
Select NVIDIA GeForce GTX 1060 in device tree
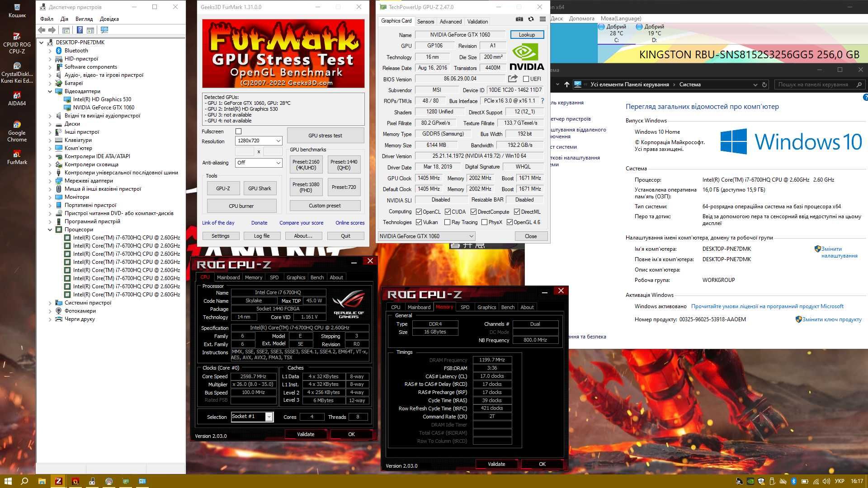coord(104,108)
